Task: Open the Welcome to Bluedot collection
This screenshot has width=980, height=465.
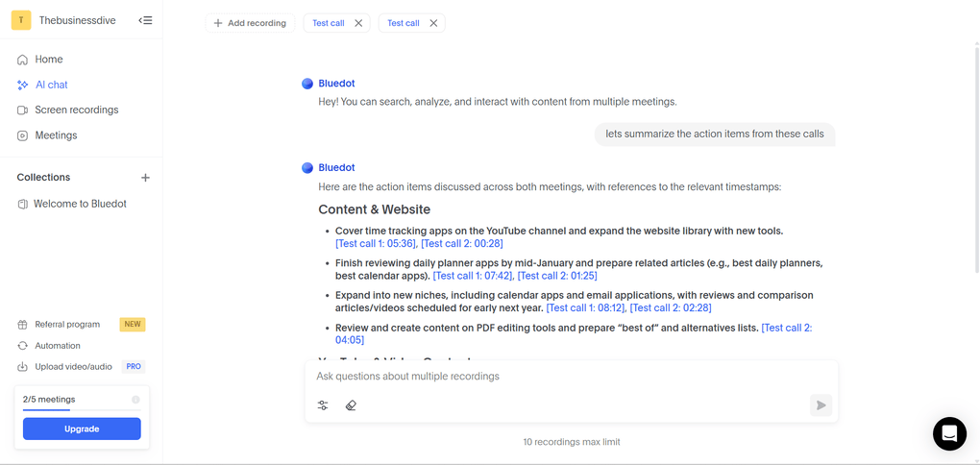Action: pos(80,204)
